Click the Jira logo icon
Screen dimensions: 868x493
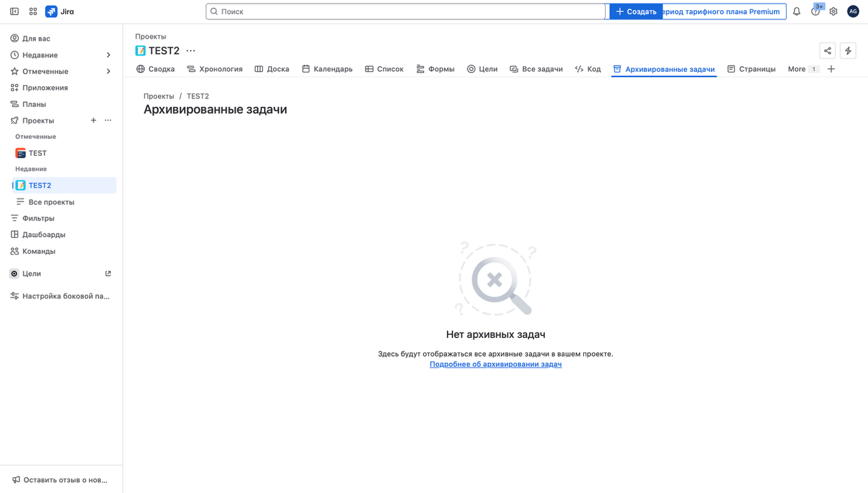(51, 11)
